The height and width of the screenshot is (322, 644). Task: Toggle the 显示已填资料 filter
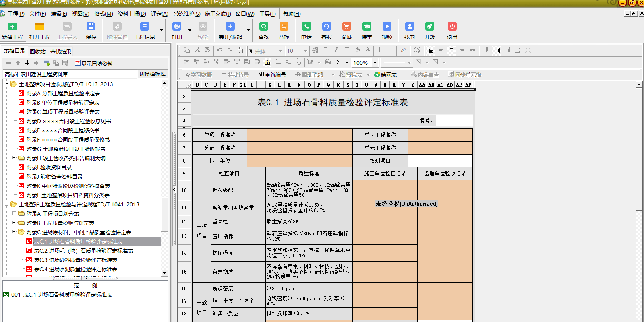tap(93, 63)
